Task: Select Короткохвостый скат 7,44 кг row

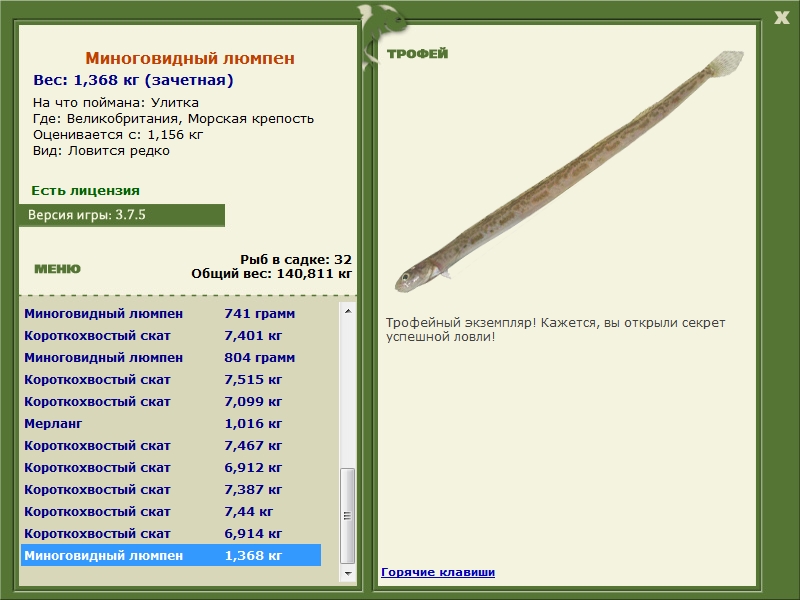Action: [x=171, y=511]
